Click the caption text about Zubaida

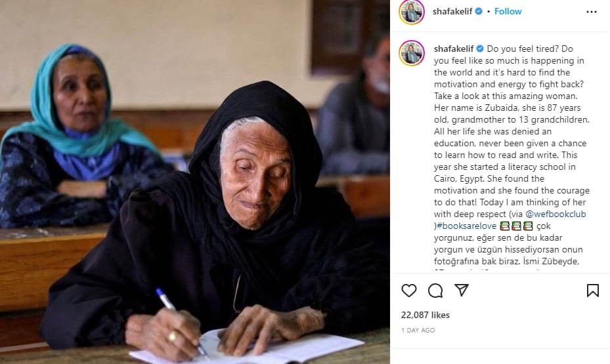point(512,155)
